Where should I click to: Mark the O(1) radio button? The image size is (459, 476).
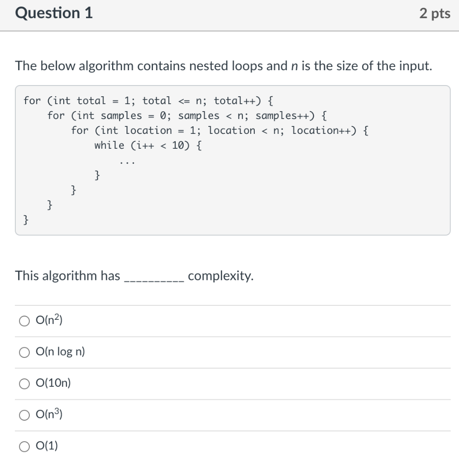[x=24, y=447]
